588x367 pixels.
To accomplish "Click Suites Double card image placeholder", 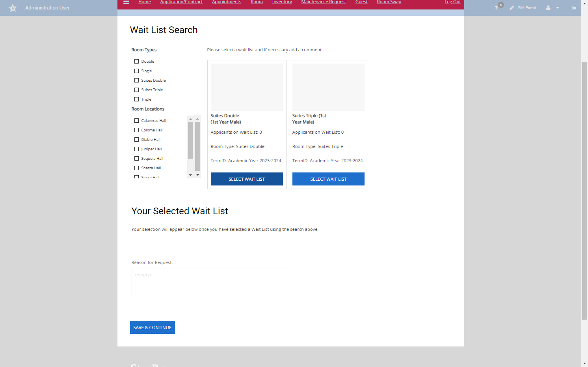I will (247, 87).
